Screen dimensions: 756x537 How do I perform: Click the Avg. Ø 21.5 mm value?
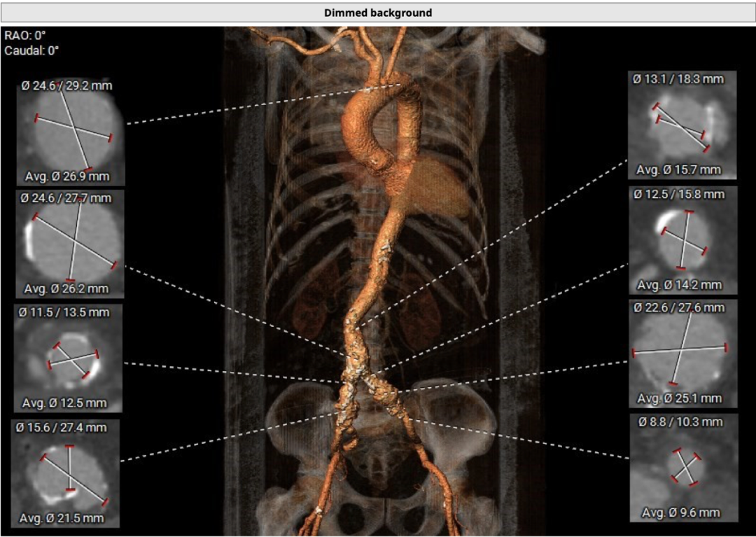click(x=62, y=518)
